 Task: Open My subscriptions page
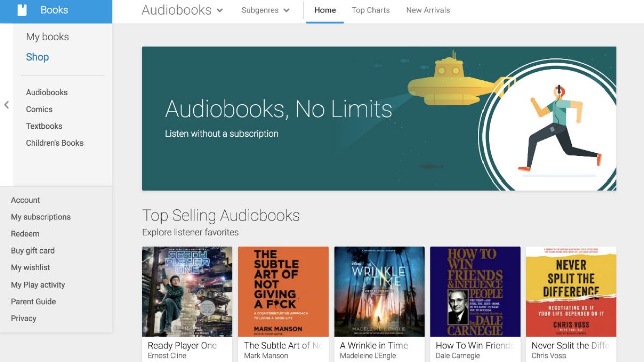pos(41,217)
